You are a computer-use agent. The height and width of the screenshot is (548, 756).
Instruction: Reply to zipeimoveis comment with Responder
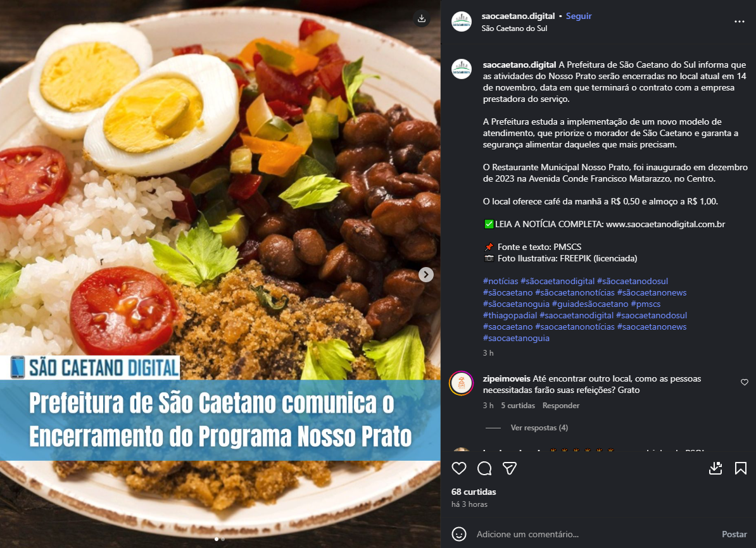[561, 406]
